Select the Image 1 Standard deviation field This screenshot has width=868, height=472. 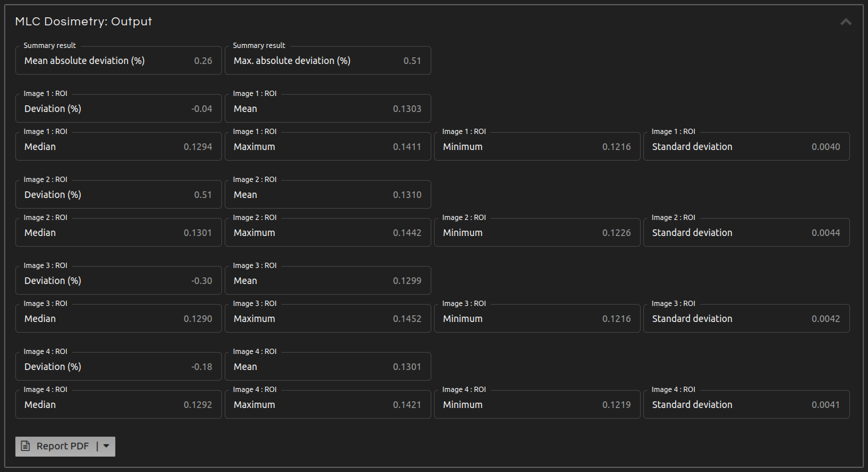click(x=747, y=147)
